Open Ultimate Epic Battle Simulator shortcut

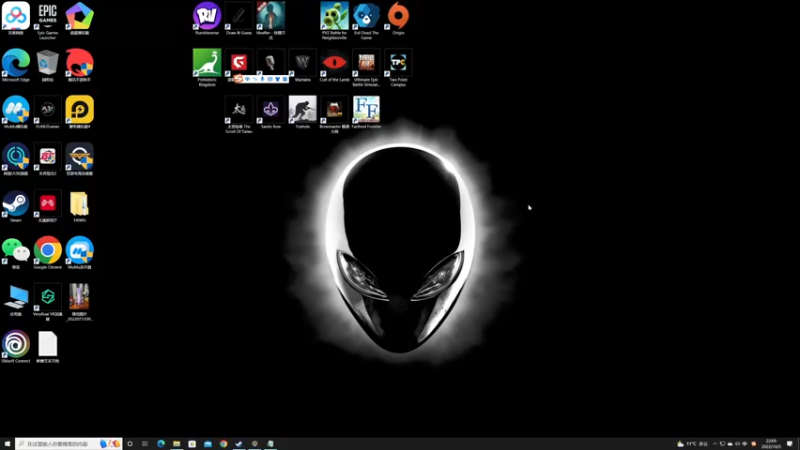tap(366, 67)
